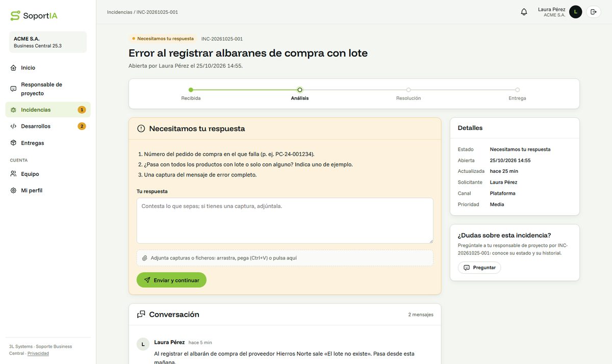Open Desarrollos section
The height and width of the screenshot is (364, 612).
[x=48, y=126]
